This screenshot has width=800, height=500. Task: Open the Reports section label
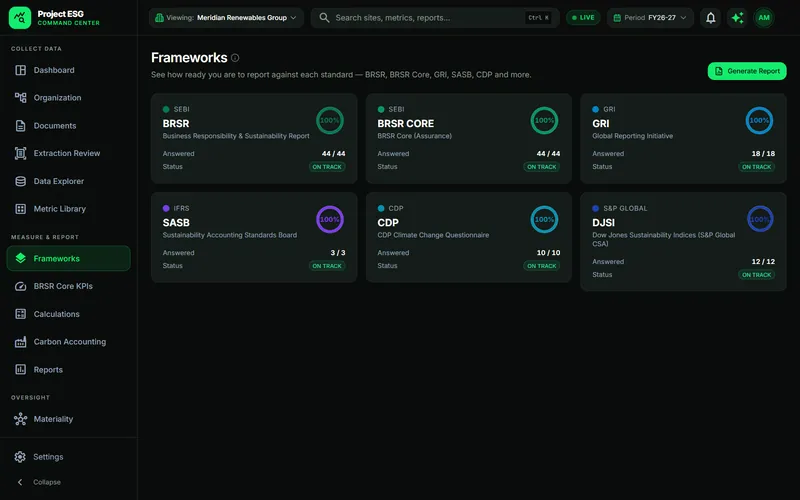[48, 370]
